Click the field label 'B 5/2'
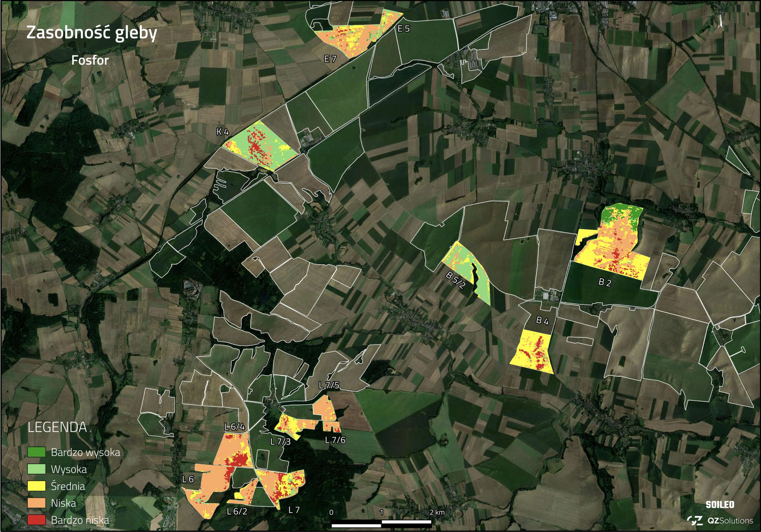Screen dimensions: 761x532 (x=456, y=280)
